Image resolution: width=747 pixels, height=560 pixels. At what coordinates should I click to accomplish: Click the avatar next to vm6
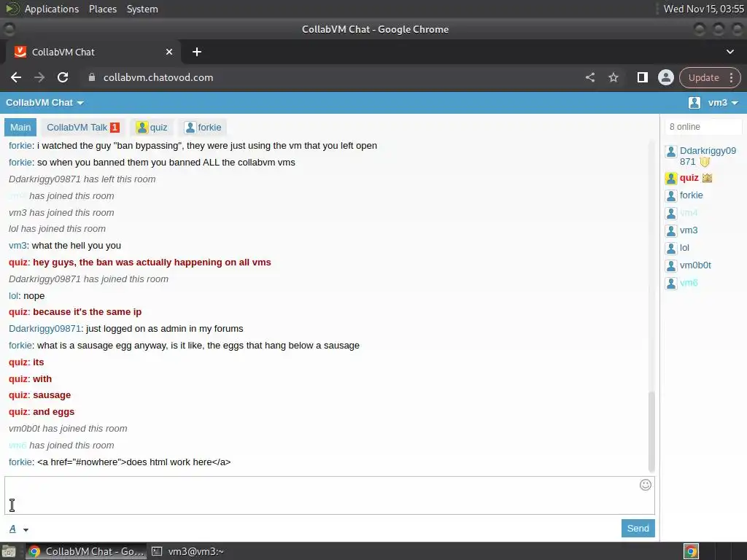(671, 284)
